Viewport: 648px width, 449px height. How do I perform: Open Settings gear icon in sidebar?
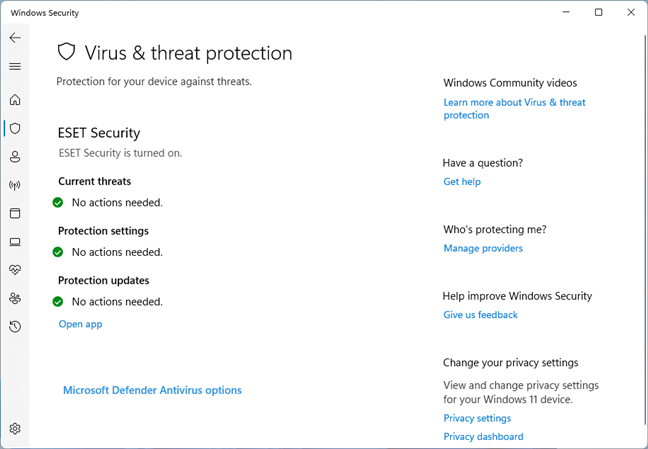click(15, 429)
